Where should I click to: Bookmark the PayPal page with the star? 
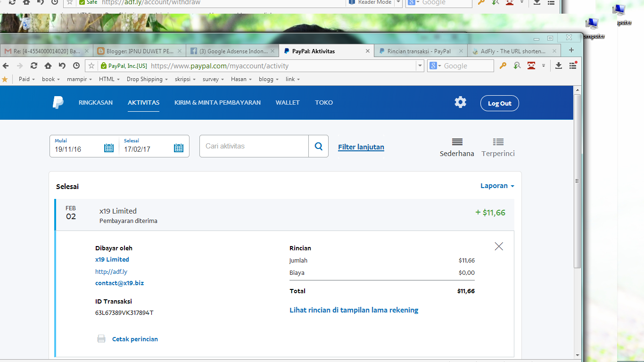(x=91, y=66)
